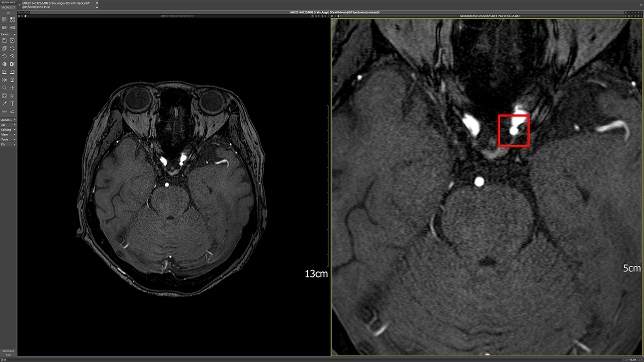Click the NUM indicator in status bar
Viewport: 644px width, 362px height.
coord(632,360)
